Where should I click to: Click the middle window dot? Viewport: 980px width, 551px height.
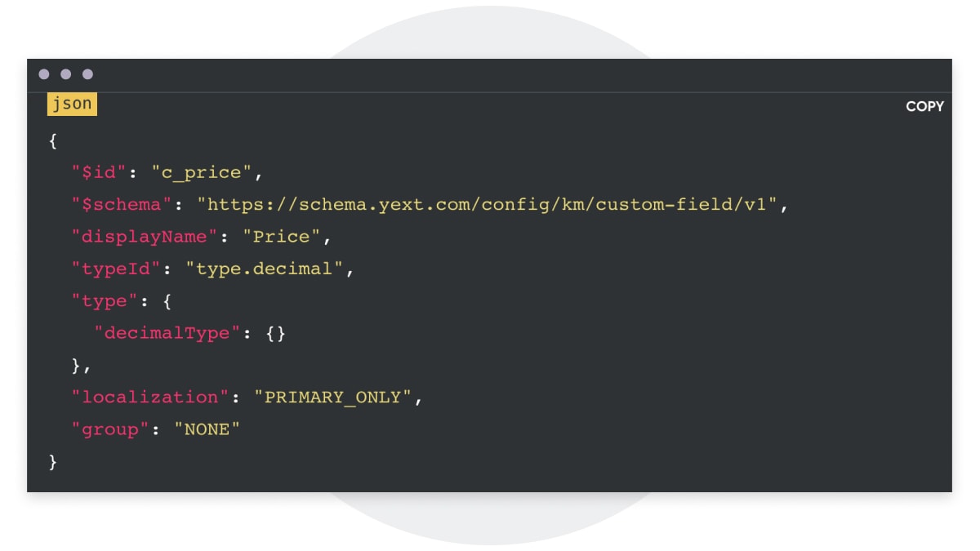click(65, 74)
